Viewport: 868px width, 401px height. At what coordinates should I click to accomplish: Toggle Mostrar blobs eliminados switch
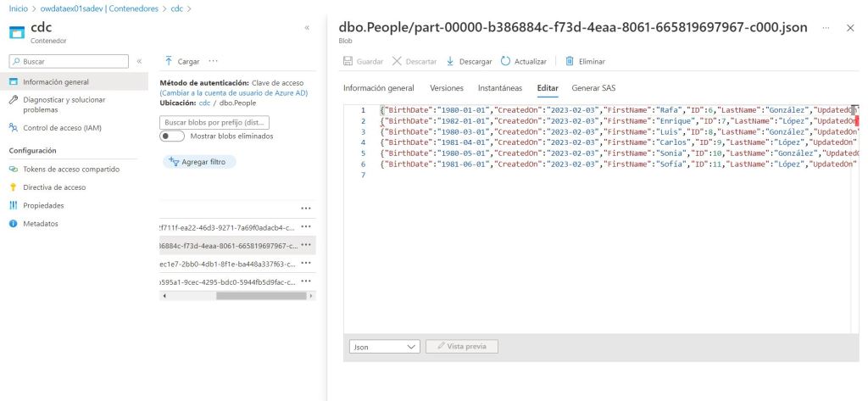coord(172,136)
